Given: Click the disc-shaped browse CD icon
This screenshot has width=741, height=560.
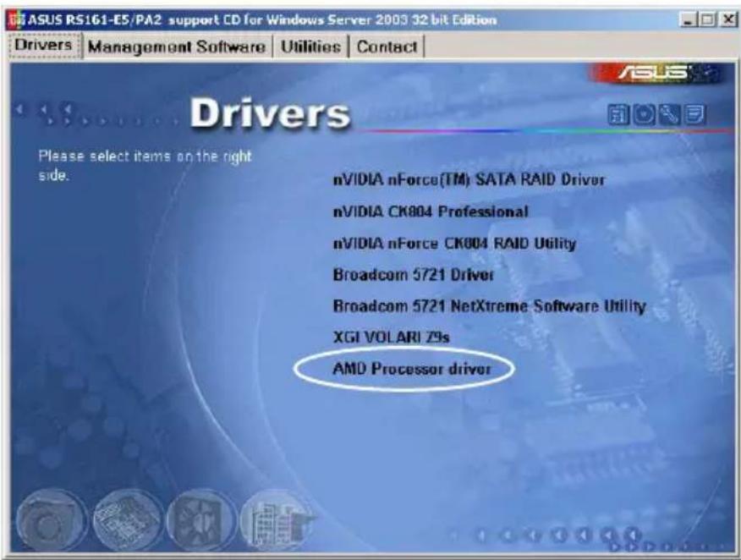Looking at the screenshot, I should pos(644,114).
